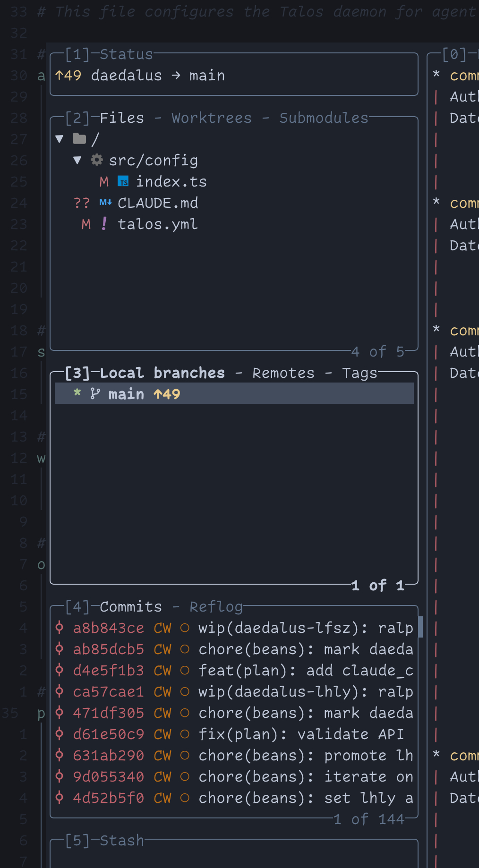
Task: Click commit node icon for a8b843ce
Action: click(60, 628)
